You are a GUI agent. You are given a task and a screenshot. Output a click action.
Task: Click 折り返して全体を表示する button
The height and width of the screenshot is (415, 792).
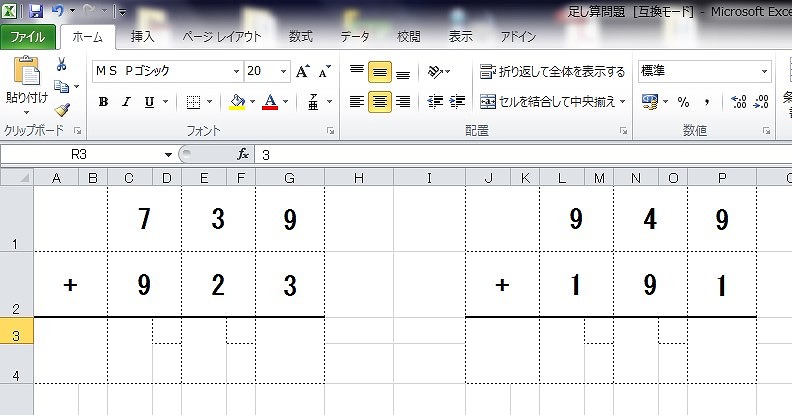click(552, 72)
